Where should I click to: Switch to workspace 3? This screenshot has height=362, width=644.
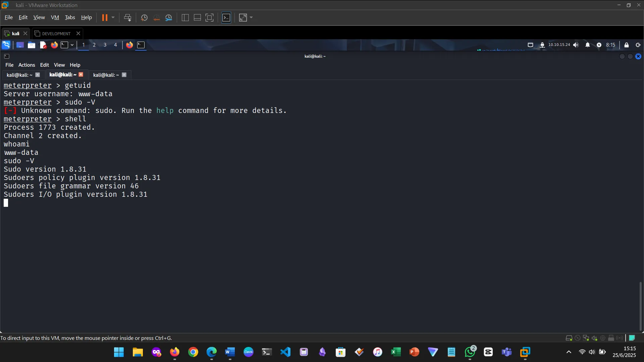tap(105, 45)
